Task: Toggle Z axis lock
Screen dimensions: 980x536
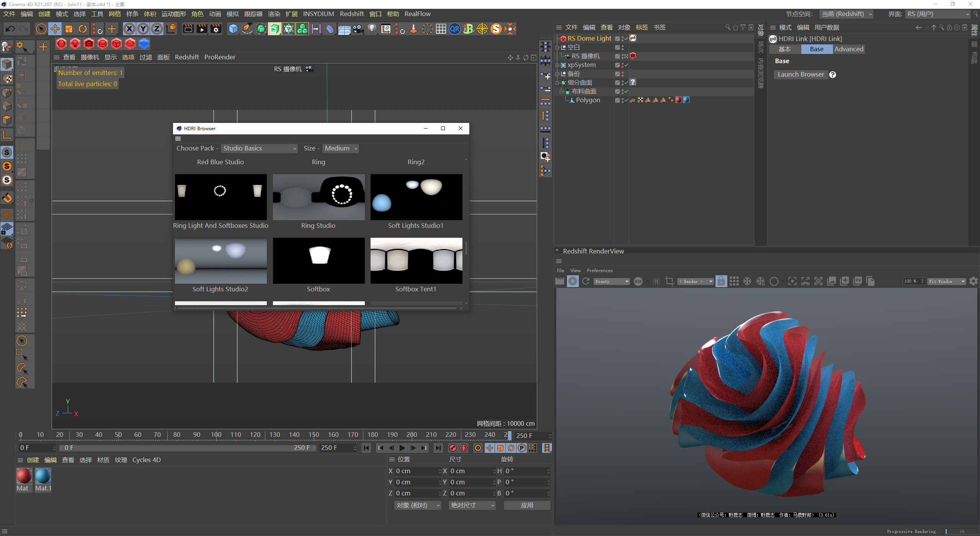Action: coord(157,29)
